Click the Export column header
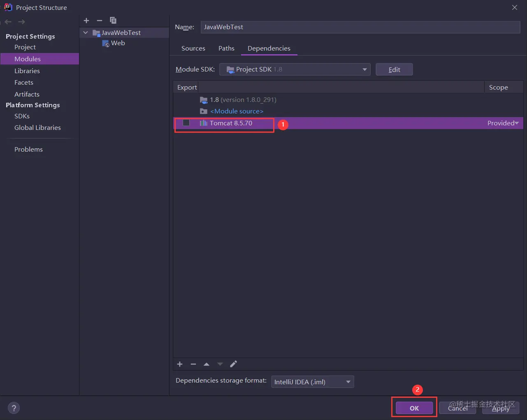Viewport: 527px width, 420px height. pyautogui.click(x=187, y=87)
